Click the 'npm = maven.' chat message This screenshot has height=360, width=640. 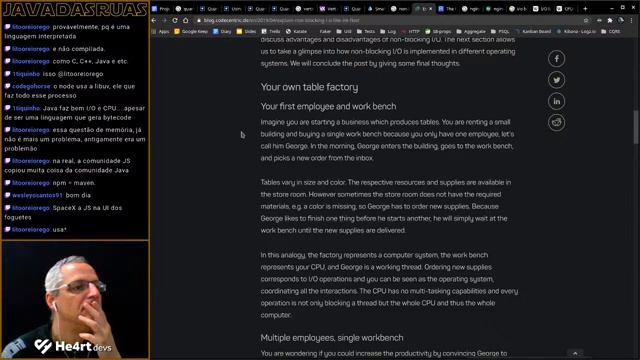74,183
